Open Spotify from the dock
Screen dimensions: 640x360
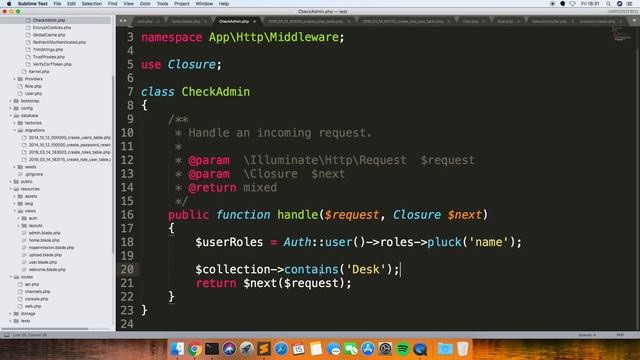(x=402, y=349)
